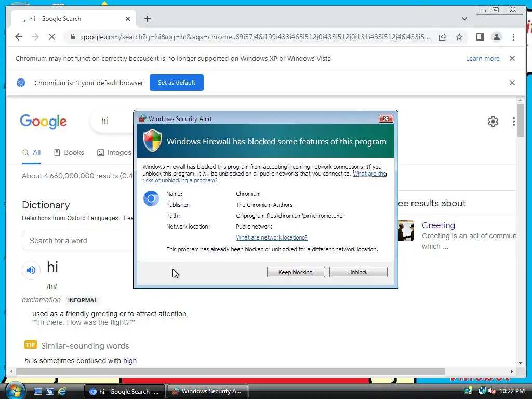Click the 10:22 PM clock
Screen dimensions: 532x399
coord(512,391)
